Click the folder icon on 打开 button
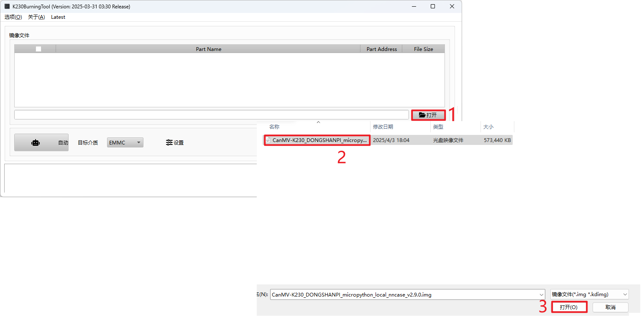This screenshot has height=317, width=644. point(422,115)
